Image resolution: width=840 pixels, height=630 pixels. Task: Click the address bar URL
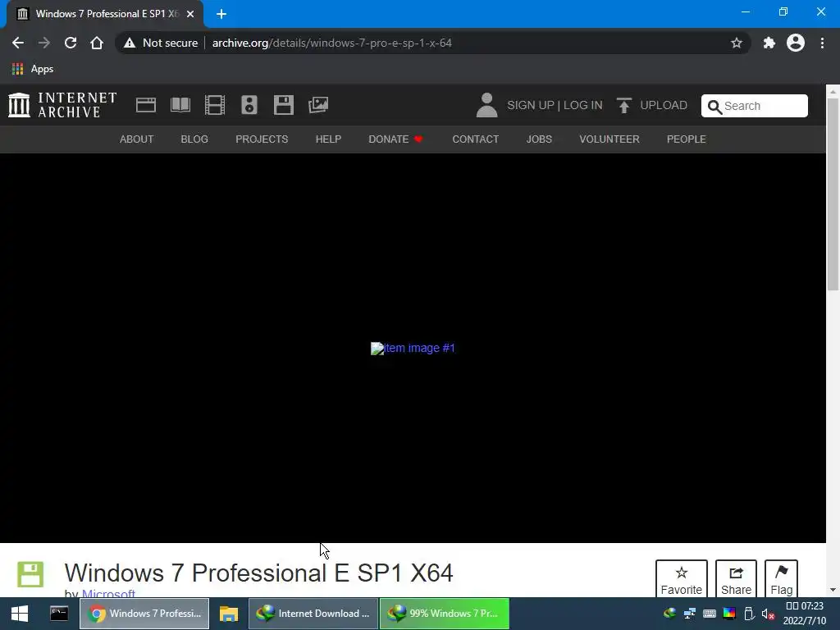(331, 43)
